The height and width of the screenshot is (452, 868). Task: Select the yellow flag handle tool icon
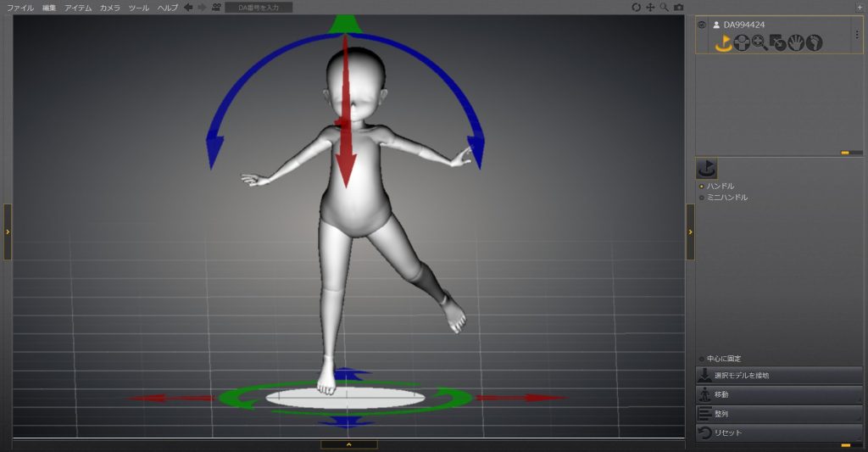pyautogui.click(x=723, y=42)
